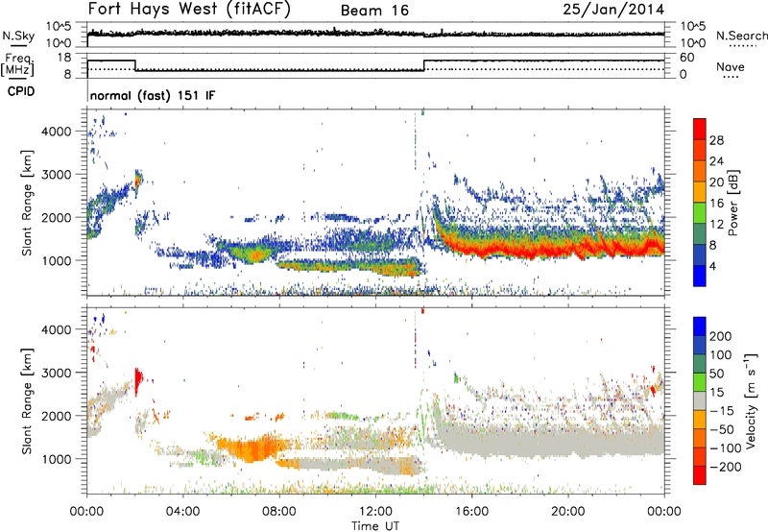Click the Time UT axis title

tap(375, 526)
